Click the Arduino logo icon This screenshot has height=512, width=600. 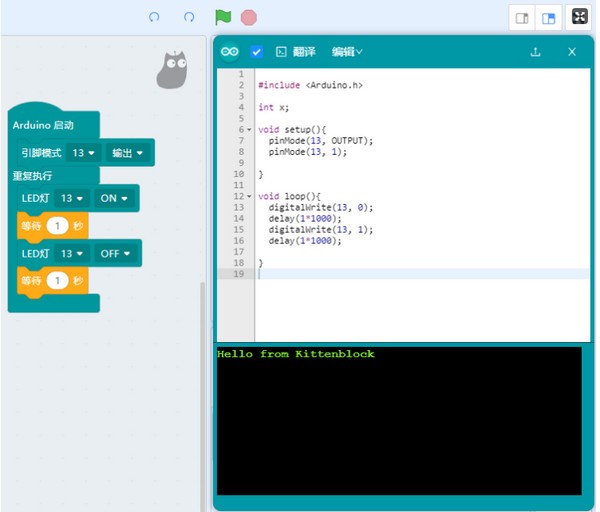pyautogui.click(x=231, y=52)
